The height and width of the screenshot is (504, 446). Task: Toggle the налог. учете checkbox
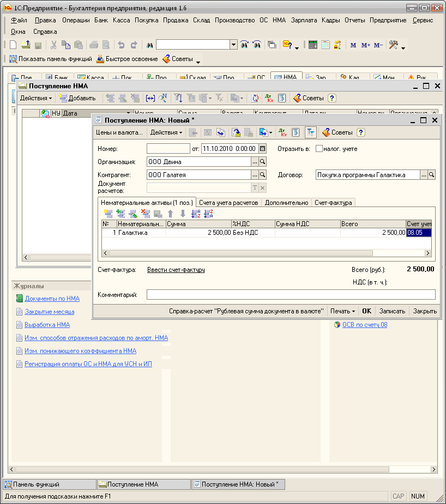[319, 149]
